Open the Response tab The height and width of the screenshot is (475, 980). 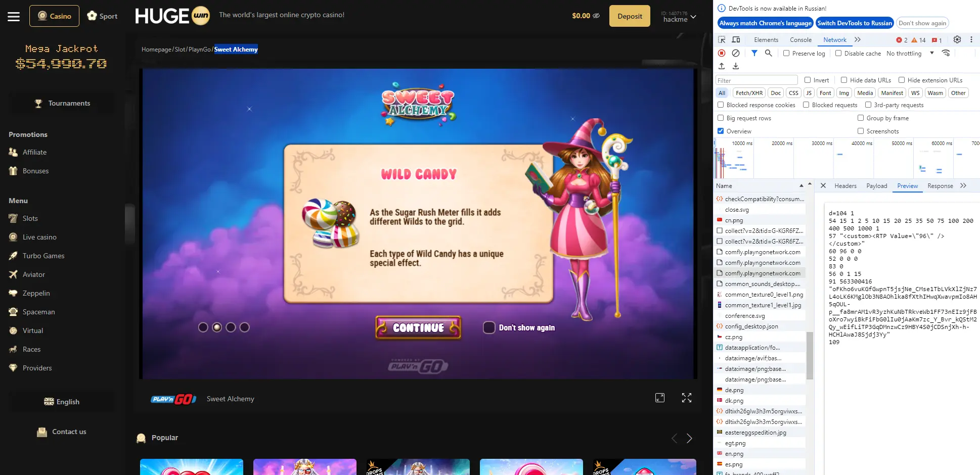pyautogui.click(x=940, y=186)
